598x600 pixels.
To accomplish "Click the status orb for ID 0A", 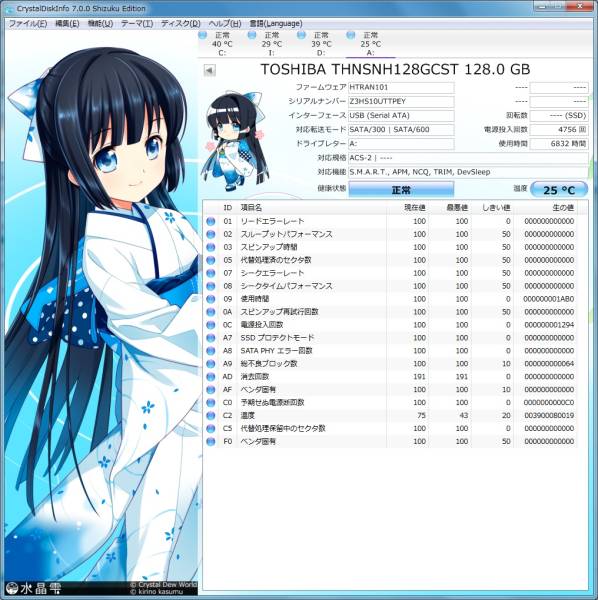I will [210, 312].
